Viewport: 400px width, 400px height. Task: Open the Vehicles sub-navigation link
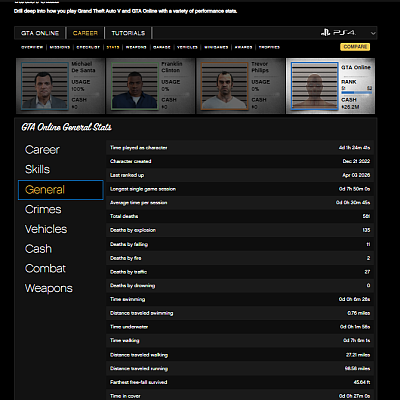pyautogui.click(x=187, y=47)
